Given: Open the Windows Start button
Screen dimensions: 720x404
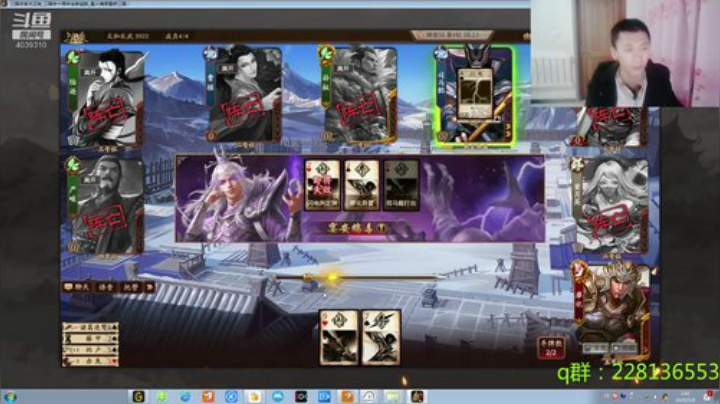Looking at the screenshot, I should click(10, 397).
